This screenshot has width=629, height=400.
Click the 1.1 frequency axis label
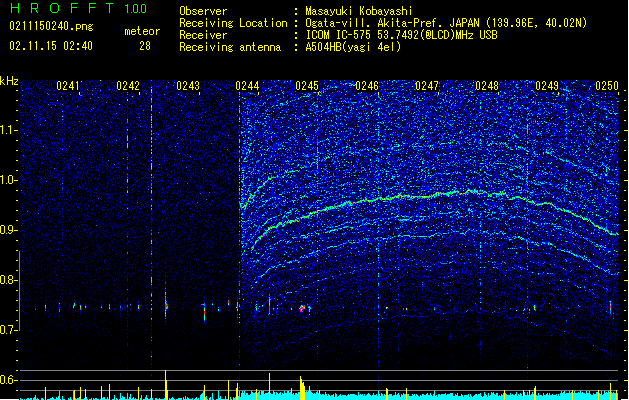9,130
